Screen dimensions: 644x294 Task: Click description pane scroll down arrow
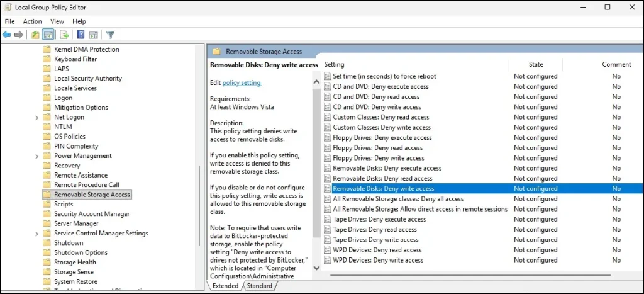pyautogui.click(x=316, y=268)
